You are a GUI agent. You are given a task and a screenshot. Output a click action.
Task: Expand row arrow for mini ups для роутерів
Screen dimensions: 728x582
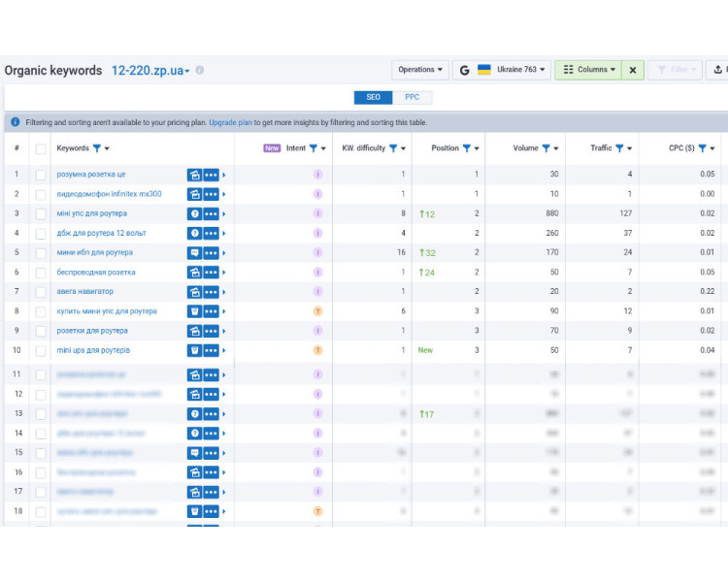point(224,350)
